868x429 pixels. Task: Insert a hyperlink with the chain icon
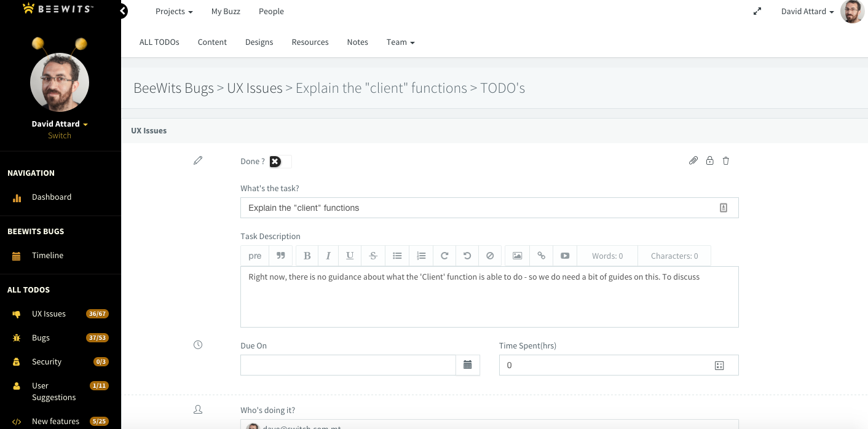(x=542, y=256)
